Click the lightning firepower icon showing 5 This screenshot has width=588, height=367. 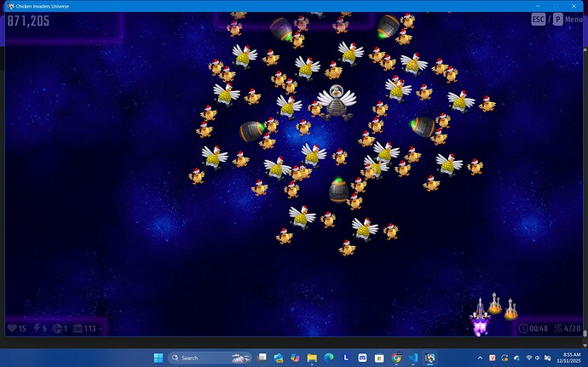click(x=37, y=329)
